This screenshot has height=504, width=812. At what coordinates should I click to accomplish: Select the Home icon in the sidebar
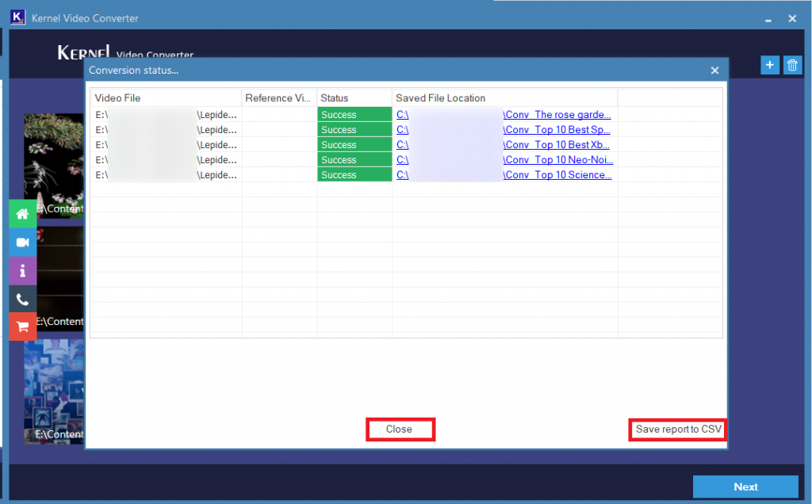pyautogui.click(x=22, y=213)
